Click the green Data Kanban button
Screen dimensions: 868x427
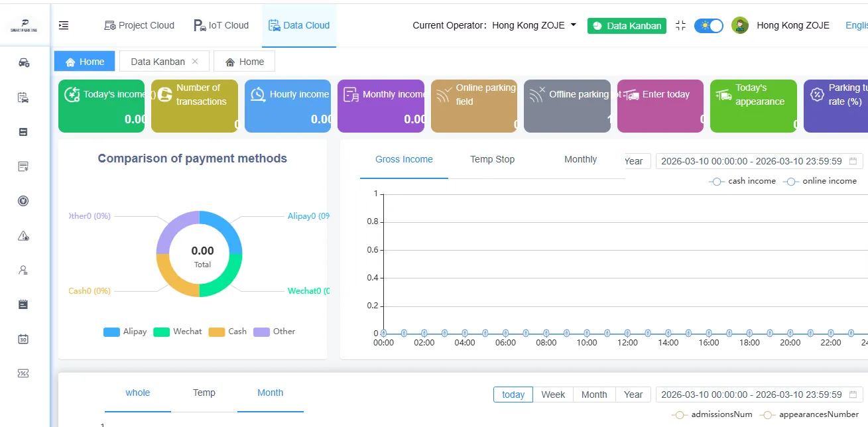[x=627, y=26]
